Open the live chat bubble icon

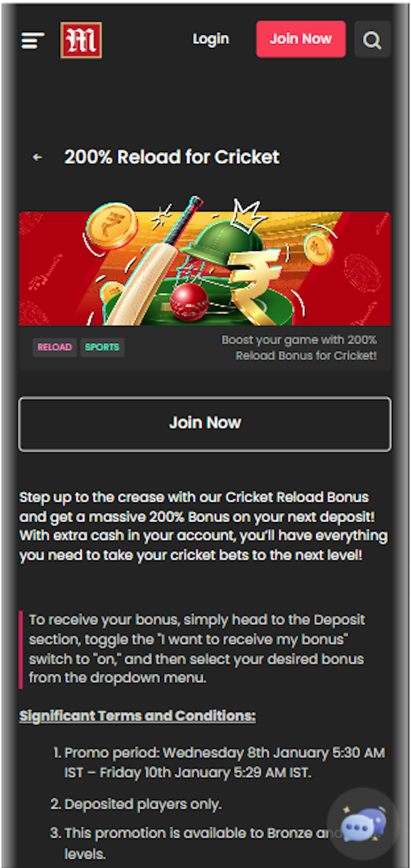point(363,822)
